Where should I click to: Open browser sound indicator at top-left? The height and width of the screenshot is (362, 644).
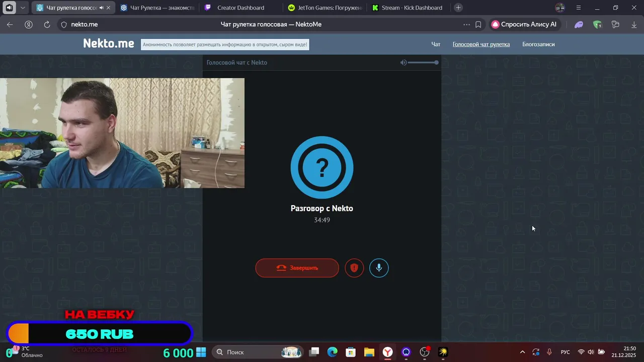[x=9, y=8]
